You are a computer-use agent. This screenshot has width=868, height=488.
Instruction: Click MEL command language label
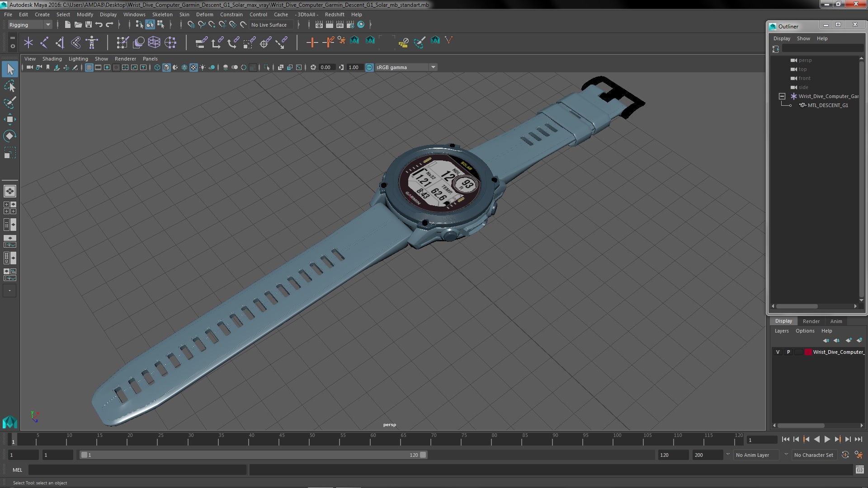[17, 470]
